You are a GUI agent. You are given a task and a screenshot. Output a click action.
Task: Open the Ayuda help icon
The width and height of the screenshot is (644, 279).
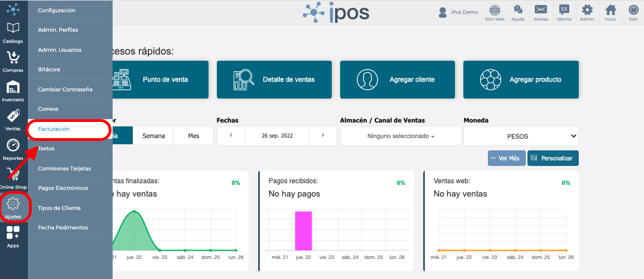click(x=518, y=13)
